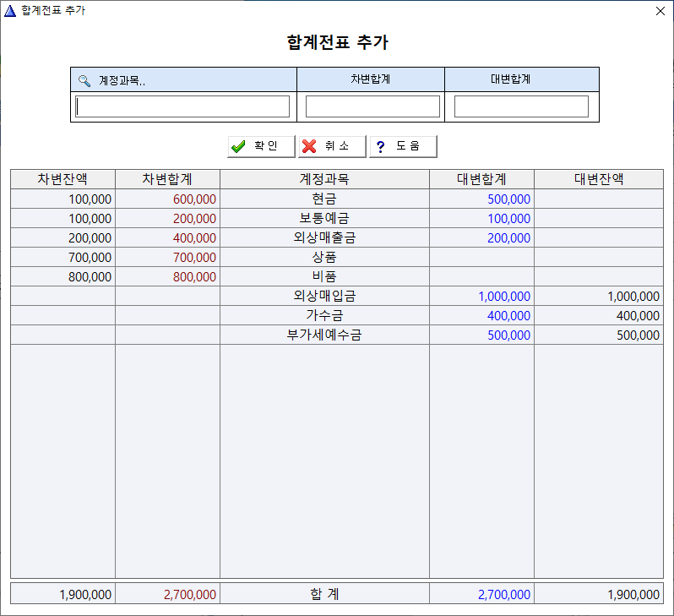Click the red 400,000 debit total for 외상매출금
The height and width of the screenshot is (616, 674).
[195, 238]
